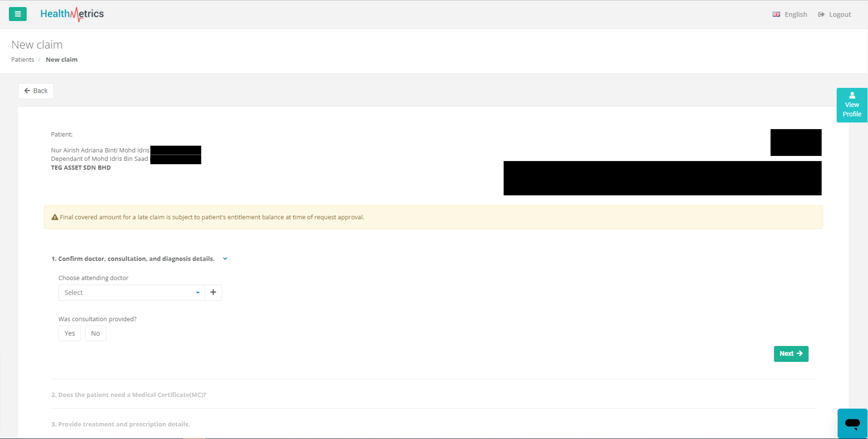The image size is (868, 439).
Task: Open the chat widget bubble
Action: pyautogui.click(x=852, y=423)
